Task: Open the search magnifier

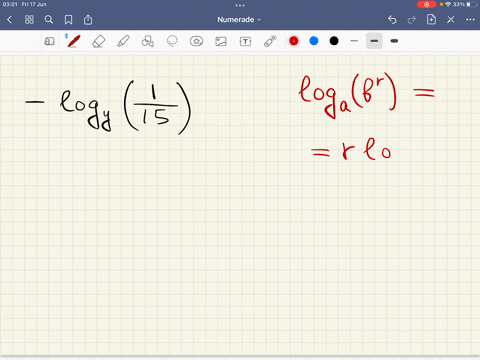Action: pyautogui.click(x=49, y=20)
